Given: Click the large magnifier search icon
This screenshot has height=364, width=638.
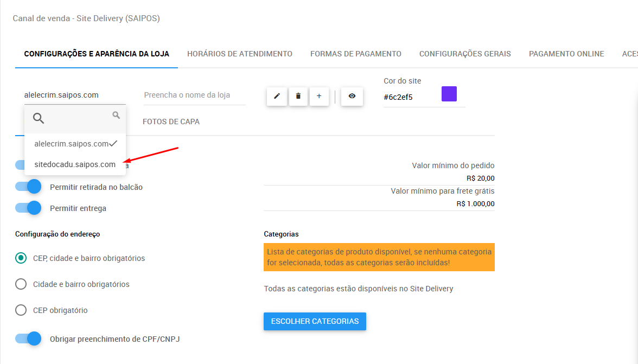Looking at the screenshot, I should (39, 118).
